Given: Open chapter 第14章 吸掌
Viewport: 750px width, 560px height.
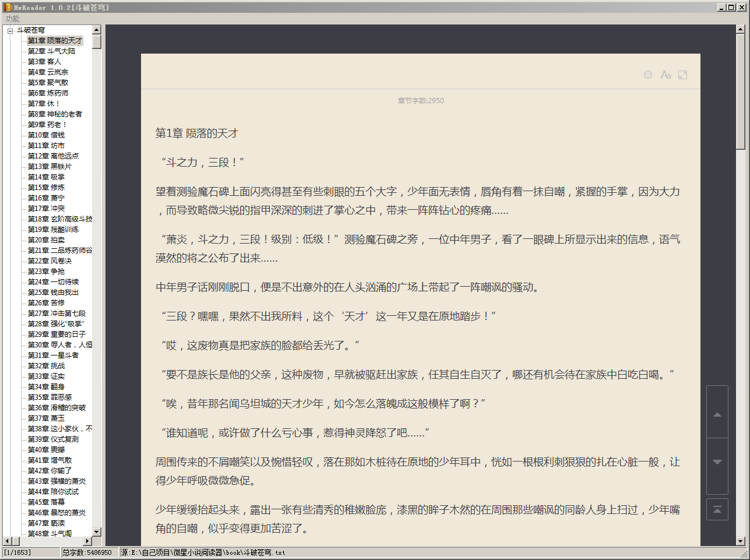Looking at the screenshot, I should pos(46,177).
